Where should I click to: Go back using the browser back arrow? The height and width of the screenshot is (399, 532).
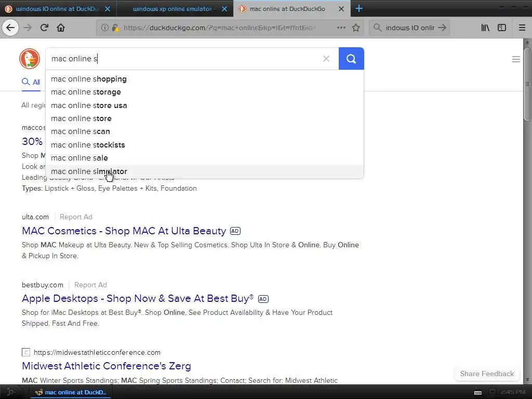(x=10, y=28)
